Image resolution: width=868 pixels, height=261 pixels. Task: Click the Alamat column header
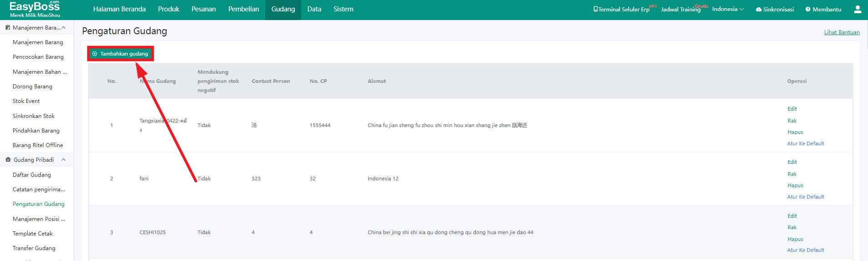377,81
